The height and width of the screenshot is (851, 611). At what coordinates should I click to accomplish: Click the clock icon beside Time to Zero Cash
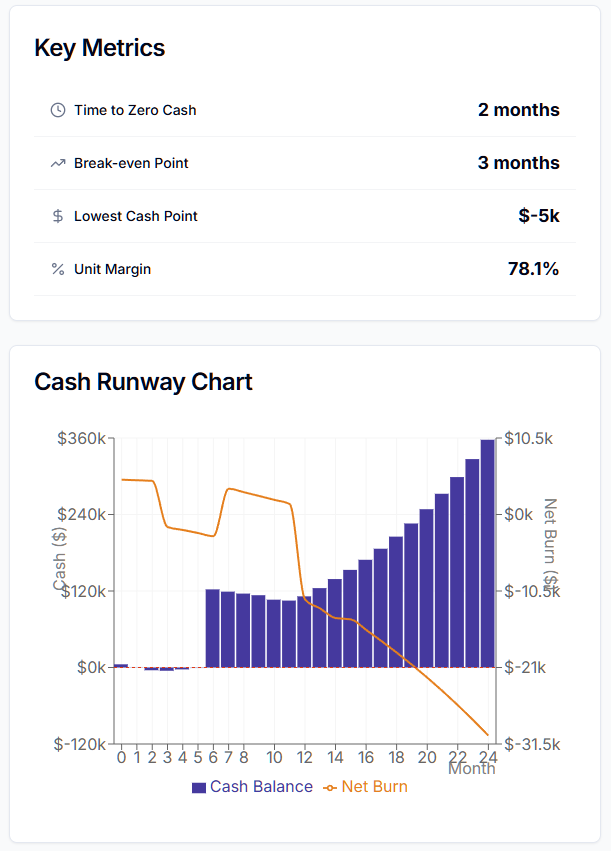tap(58, 110)
